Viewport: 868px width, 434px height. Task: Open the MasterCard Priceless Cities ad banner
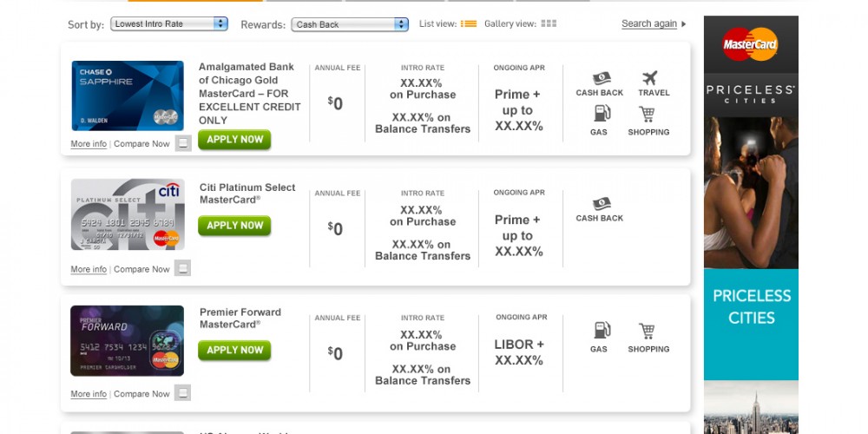[751, 225]
